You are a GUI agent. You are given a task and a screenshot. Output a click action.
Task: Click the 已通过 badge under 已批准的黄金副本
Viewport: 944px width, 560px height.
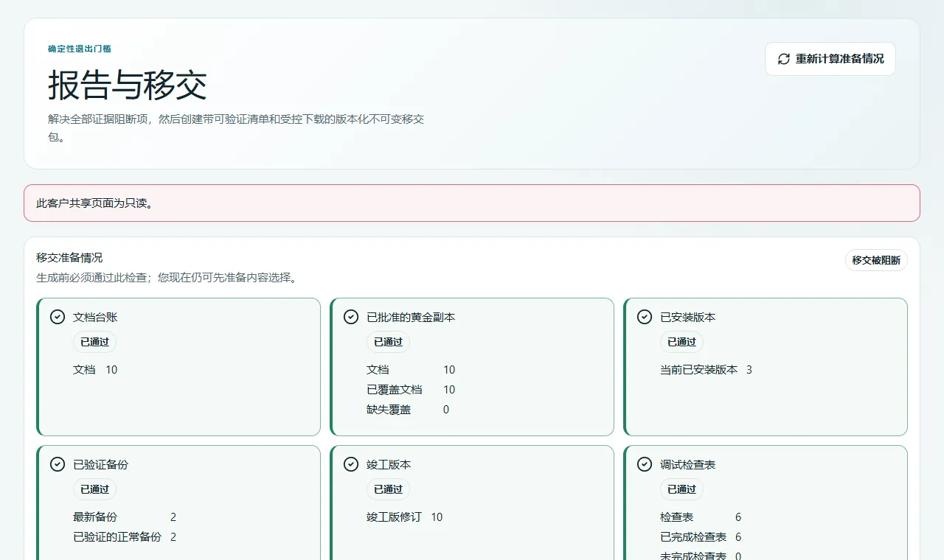tap(388, 342)
